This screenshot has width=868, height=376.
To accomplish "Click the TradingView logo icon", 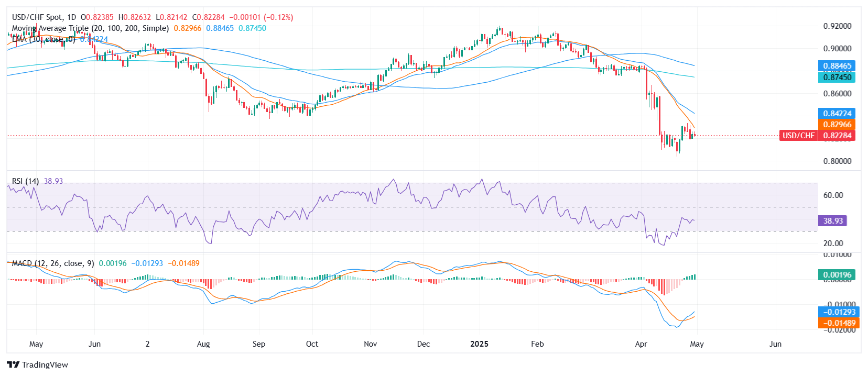I will click(x=13, y=365).
